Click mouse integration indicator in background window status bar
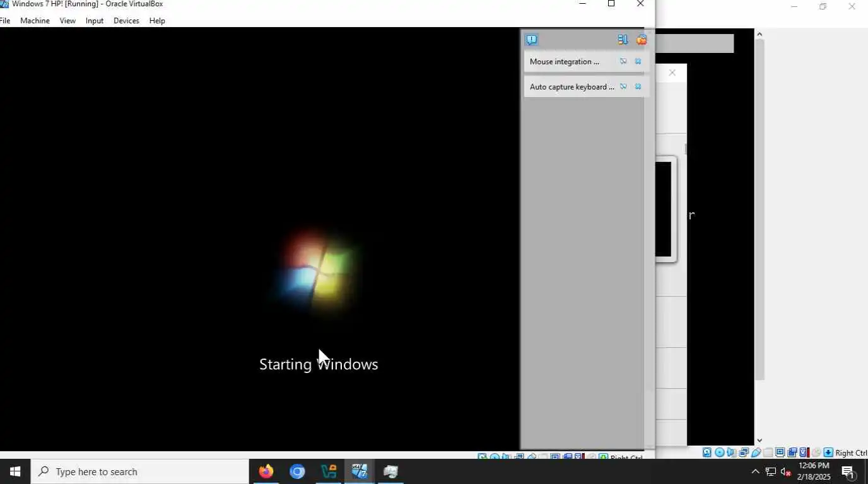Viewport: 868px width, 484px height. pos(816,452)
